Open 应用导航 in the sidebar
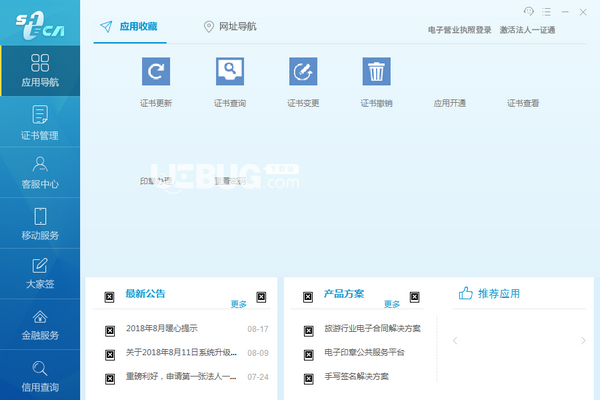This screenshot has height=400, width=600. click(40, 71)
